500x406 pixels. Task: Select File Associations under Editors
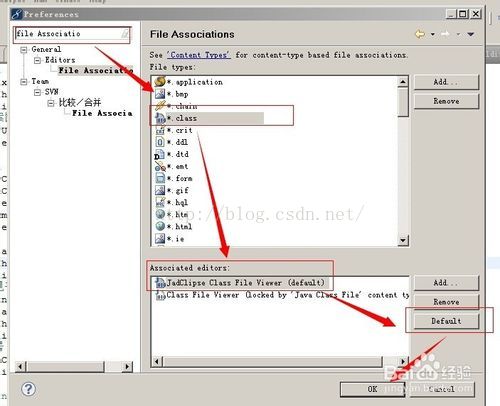pyautogui.click(x=96, y=70)
